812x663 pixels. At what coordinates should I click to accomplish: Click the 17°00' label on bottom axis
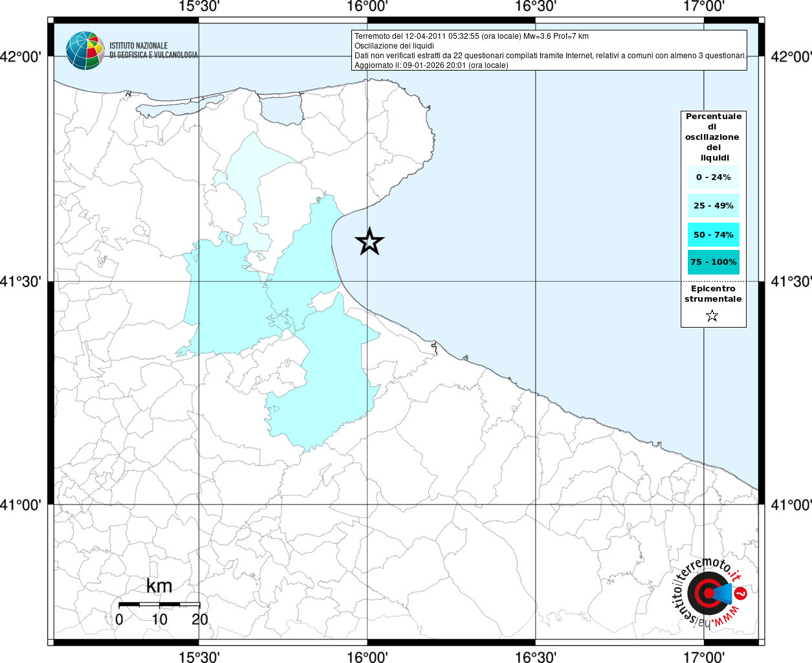tap(704, 657)
